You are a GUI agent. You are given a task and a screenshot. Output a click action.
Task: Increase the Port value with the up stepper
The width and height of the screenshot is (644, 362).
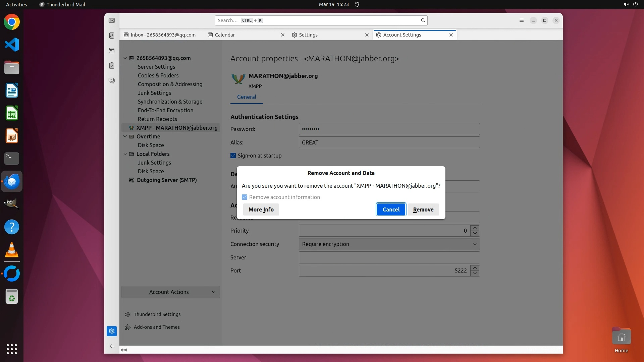pyautogui.click(x=475, y=267)
